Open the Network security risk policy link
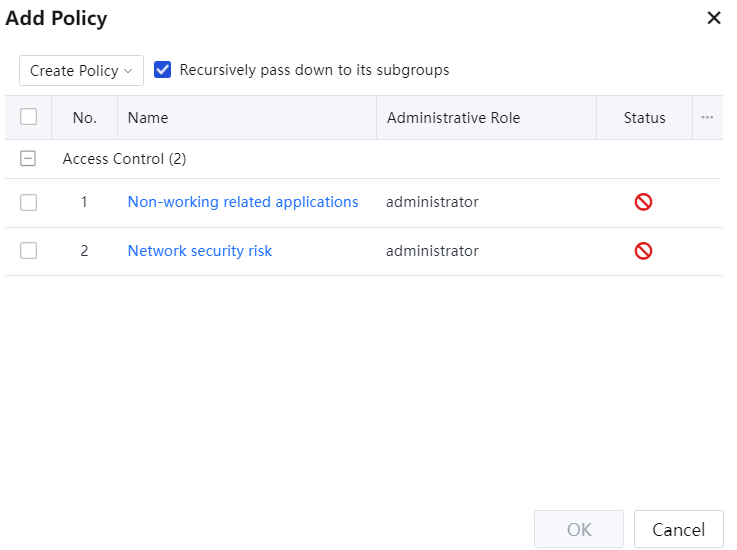737x550 pixels. tap(200, 251)
